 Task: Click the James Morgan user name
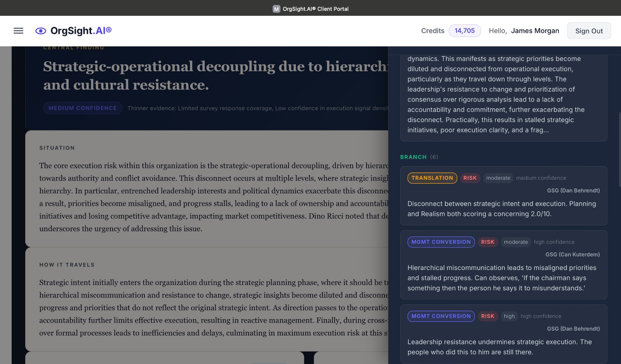[x=535, y=31]
